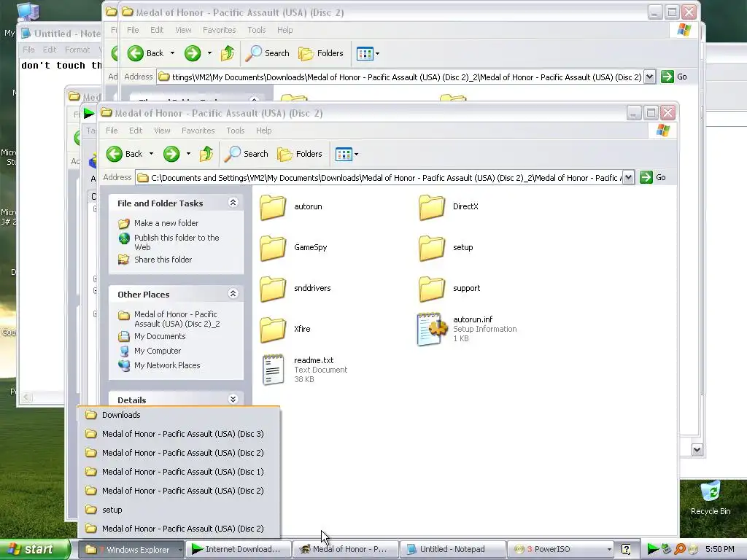Switch to Internet Download taskbar button
747x560 pixels.
coord(238,550)
